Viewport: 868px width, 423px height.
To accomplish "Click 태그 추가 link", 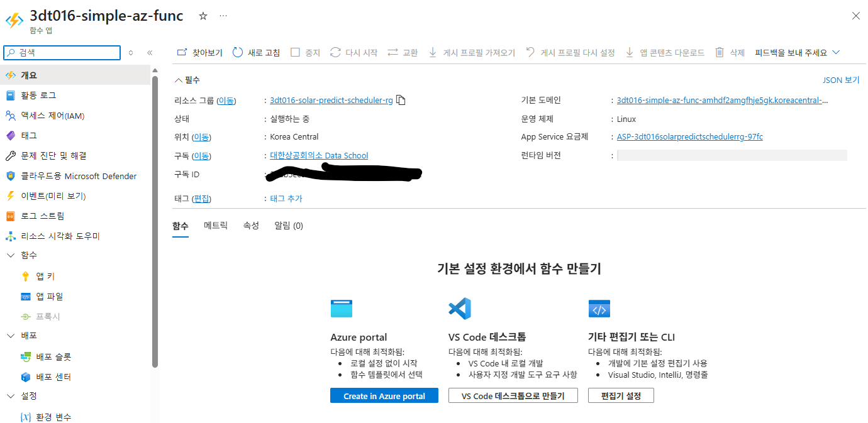I will click(x=286, y=199).
